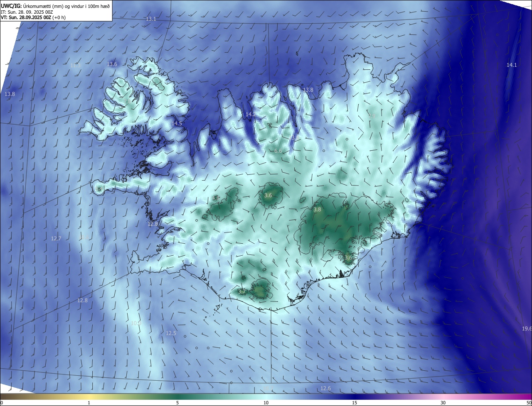Viewport: 532px width, 406px height.
Task: Click the 19.6 value at the right edge
Action: 527,329
